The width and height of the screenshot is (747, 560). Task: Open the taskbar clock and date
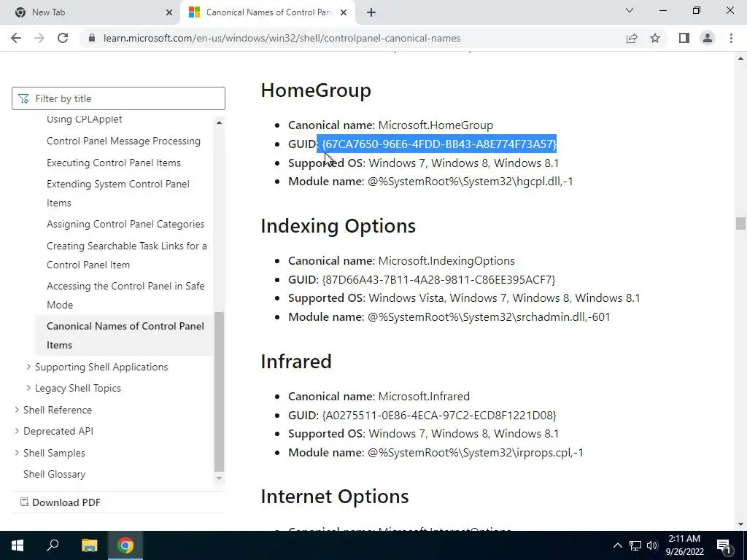684,545
